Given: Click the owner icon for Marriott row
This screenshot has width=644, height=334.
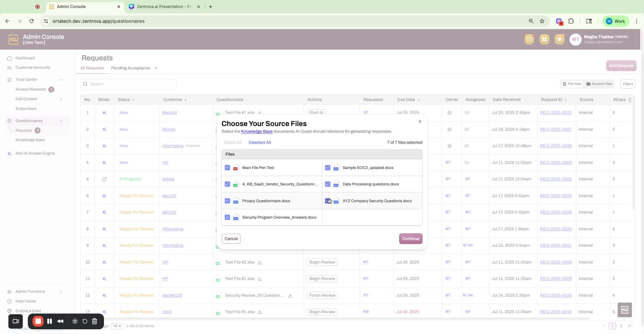Looking at the screenshot, I should coord(449,113).
